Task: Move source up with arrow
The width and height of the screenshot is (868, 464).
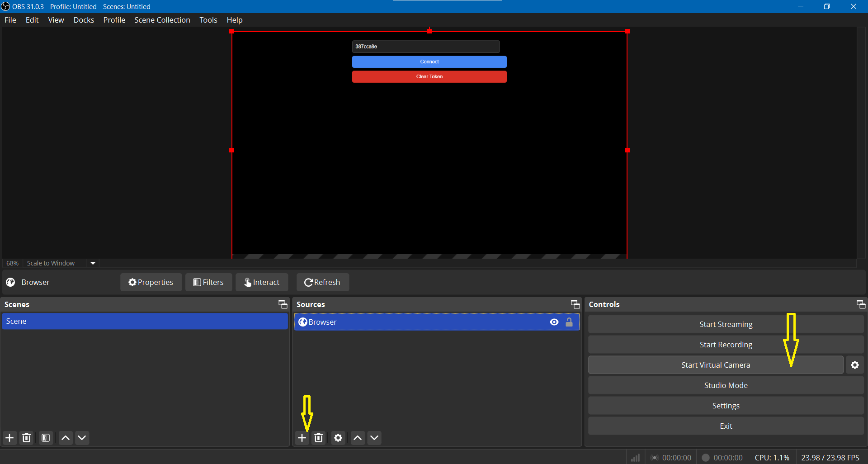Action: 358,438
